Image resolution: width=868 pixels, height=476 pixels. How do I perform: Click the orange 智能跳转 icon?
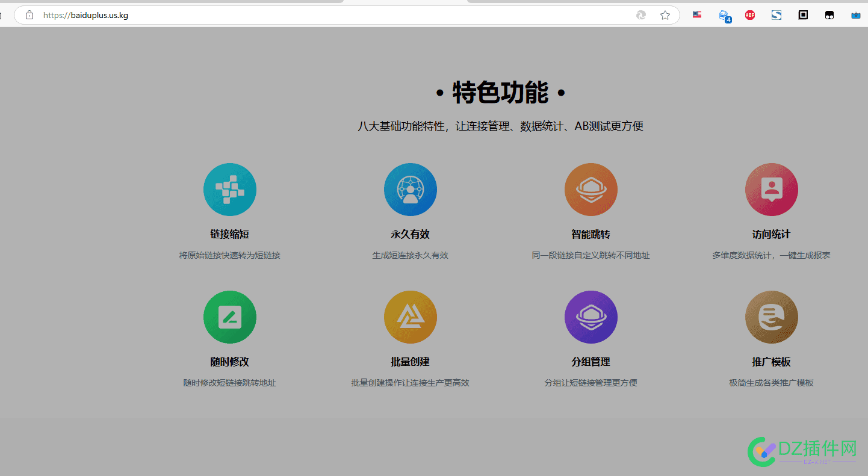pyautogui.click(x=591, y=190)
